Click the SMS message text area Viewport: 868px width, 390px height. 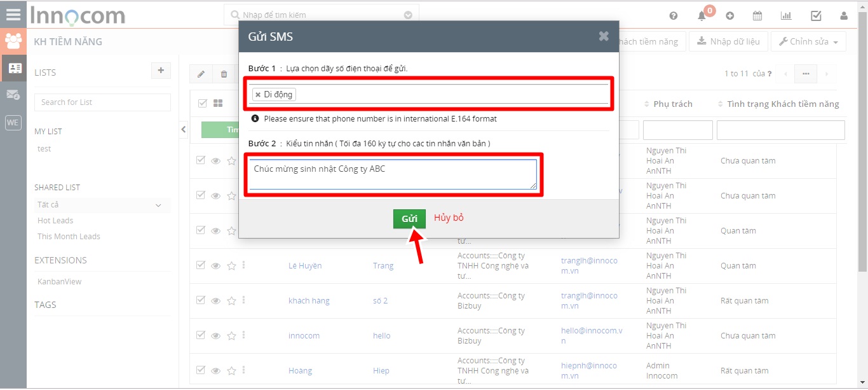pos(393,174)
